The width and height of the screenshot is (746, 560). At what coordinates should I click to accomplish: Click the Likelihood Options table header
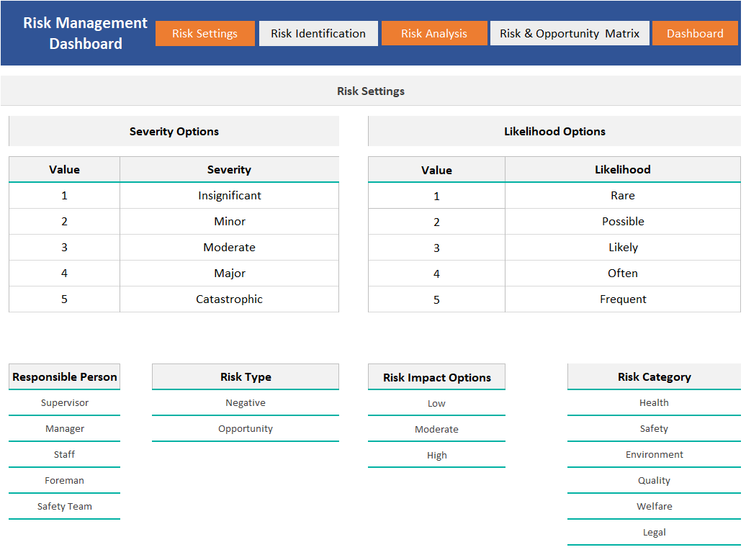click(554, 131)
